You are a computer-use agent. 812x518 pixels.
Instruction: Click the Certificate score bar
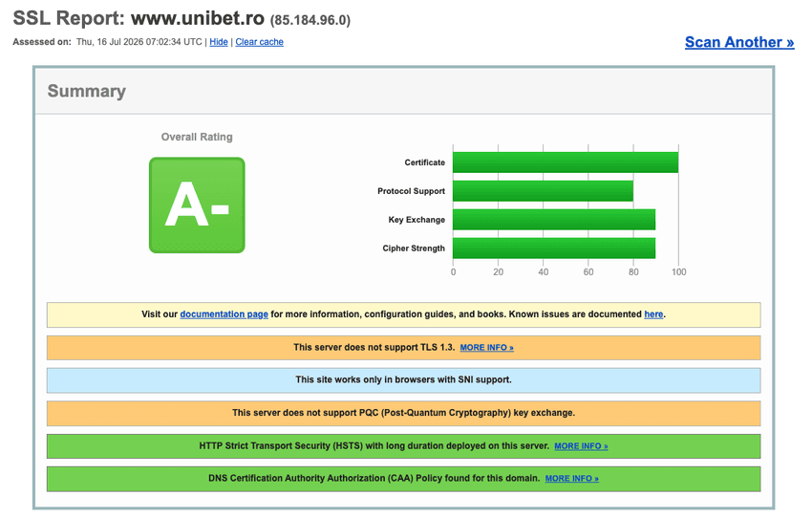coord(566,162)
